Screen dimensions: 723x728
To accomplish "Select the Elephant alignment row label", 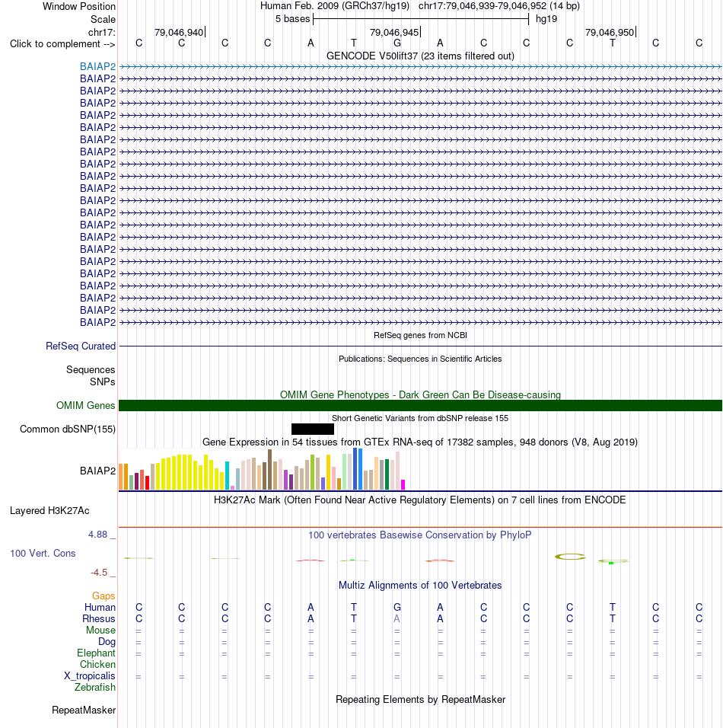I will [x=96, y=653].
